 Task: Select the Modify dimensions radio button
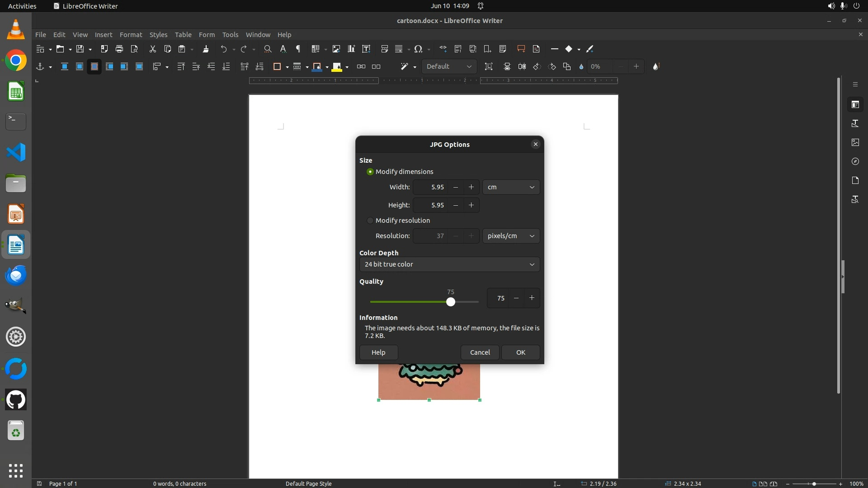[x=370, y=172]
